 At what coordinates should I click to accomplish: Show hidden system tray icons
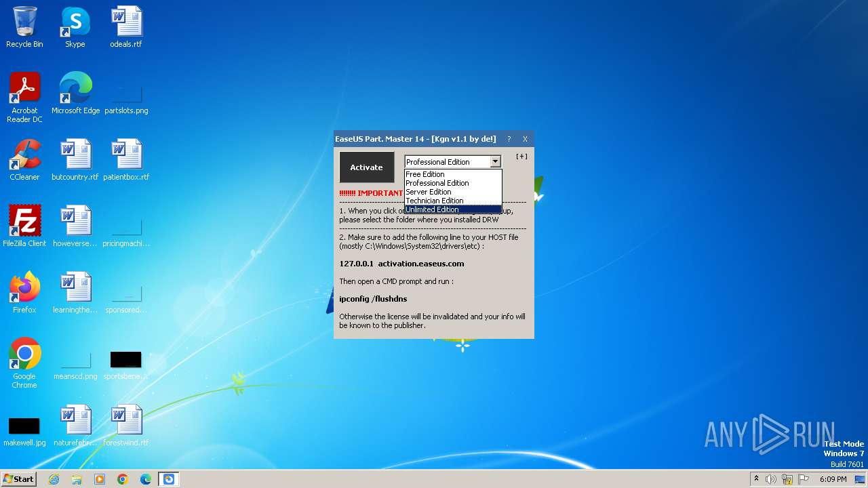point(756,479)
